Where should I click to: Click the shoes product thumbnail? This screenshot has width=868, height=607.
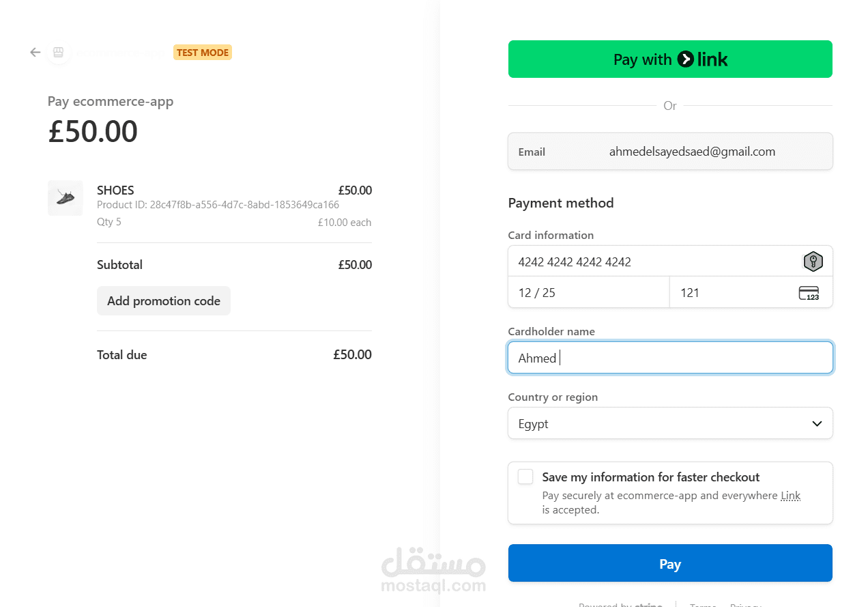(66, 198)
